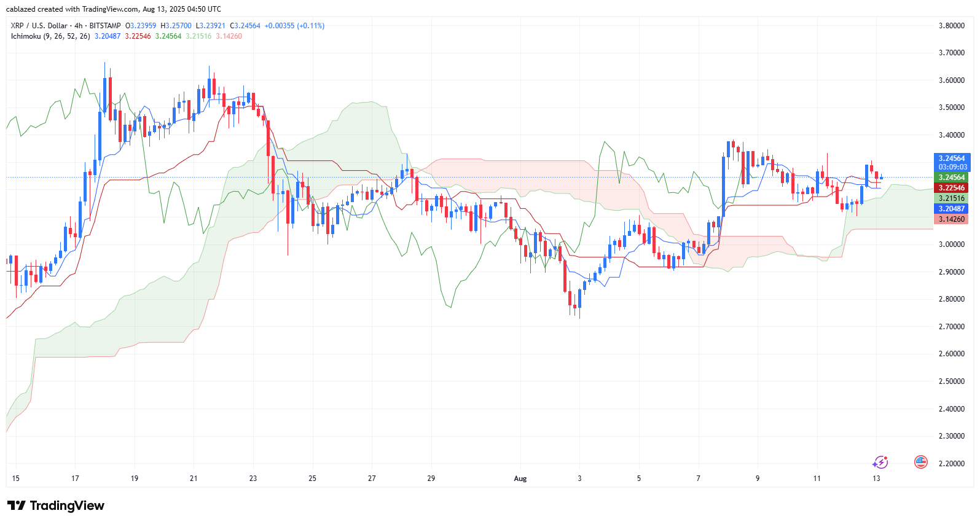Click the green 3.24564 price tag
Viewport: 980px width, 524px height.
(952, 178)
